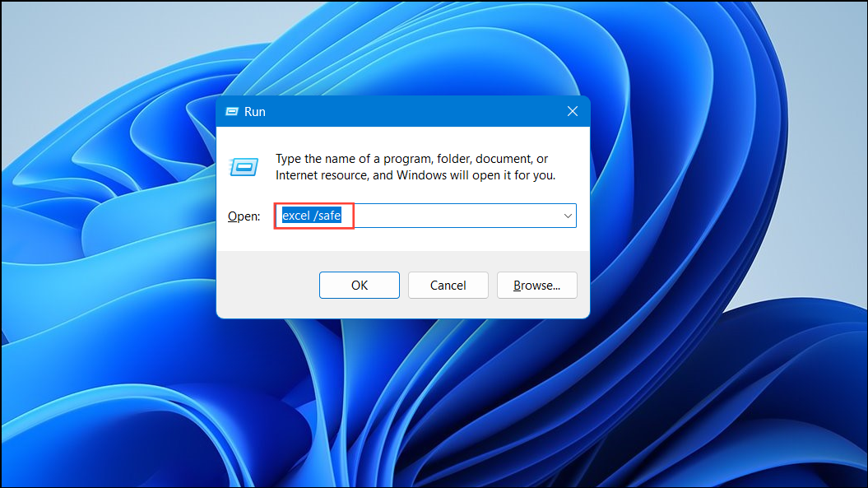Close the Run dialog window
Image resolution: width=868 pixels, height=488 pixels.
[573, 111]
